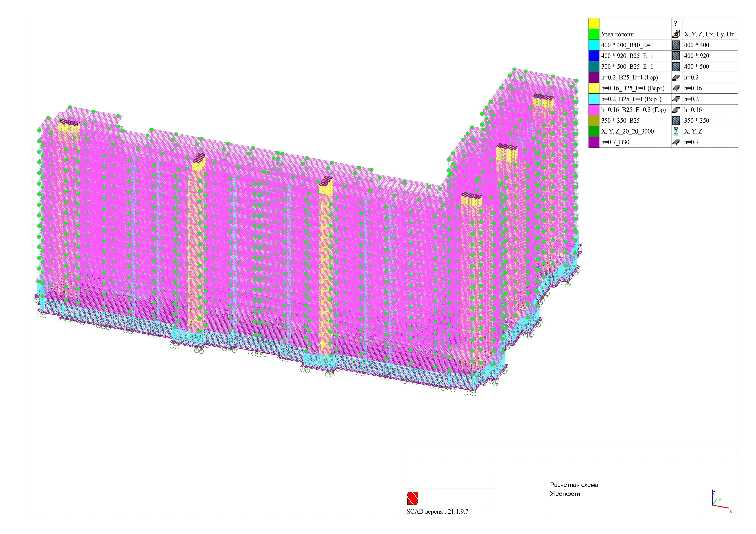The width and height of the screenshot is (756, 534).
Task: Select the blue swatch for 400 * 920_B25_E=1
Action: pyautogui.click(x=594, y=56)
